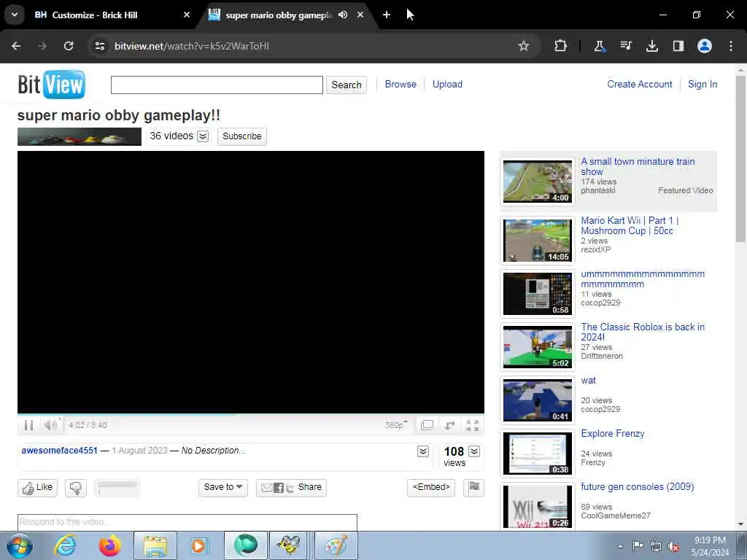Open the awesomeface4551 uploader link
The width and height of the screenshot is (747, 560).
(60, 451)
